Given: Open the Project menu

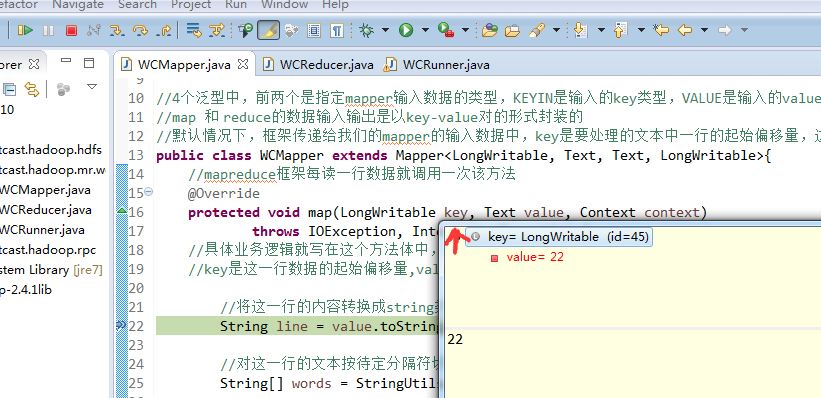Looking at the screenshot, I should (191, 5).
